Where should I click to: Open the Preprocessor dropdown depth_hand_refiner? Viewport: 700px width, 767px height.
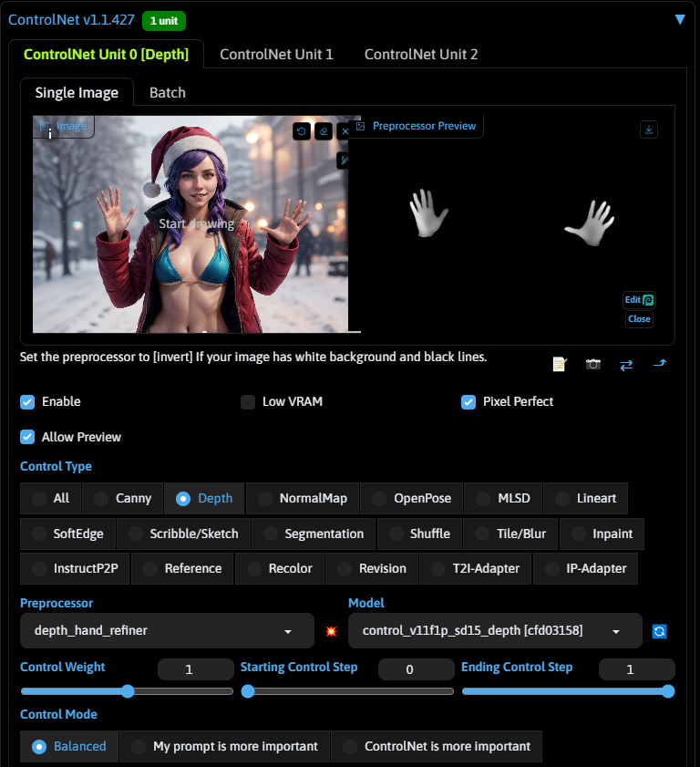[167, 631]
